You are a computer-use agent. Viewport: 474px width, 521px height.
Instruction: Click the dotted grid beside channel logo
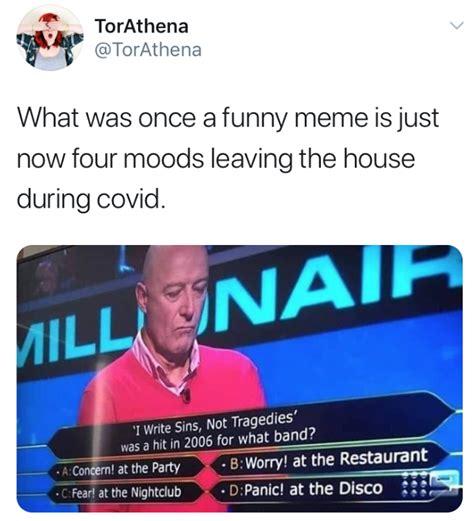coord(414,485)
